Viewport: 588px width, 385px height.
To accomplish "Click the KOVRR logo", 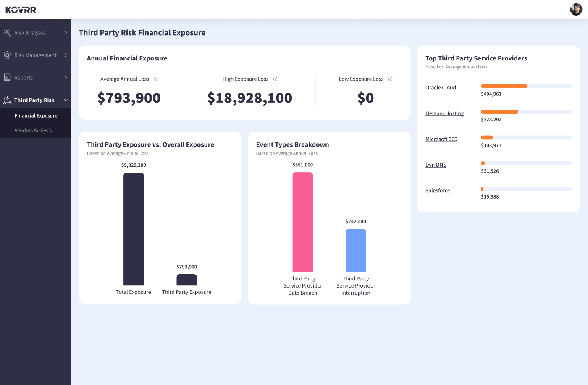I will [x=21, y=9].
